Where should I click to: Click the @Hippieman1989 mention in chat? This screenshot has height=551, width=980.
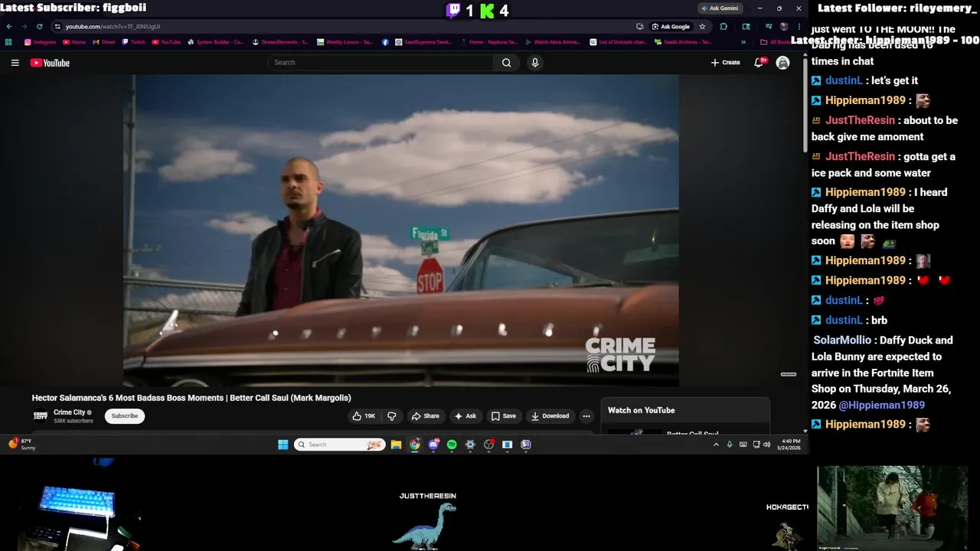point(882,405)
